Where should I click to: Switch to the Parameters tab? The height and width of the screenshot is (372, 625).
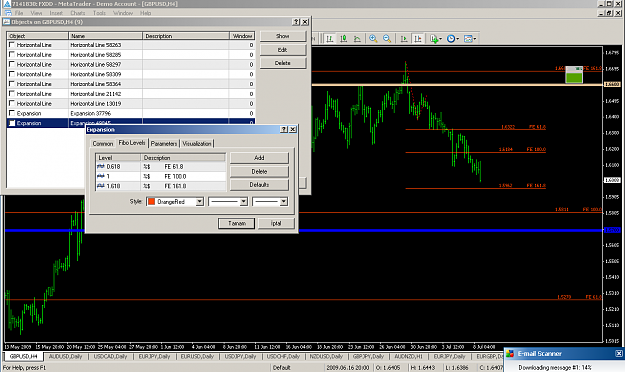[x=164, y=144]
